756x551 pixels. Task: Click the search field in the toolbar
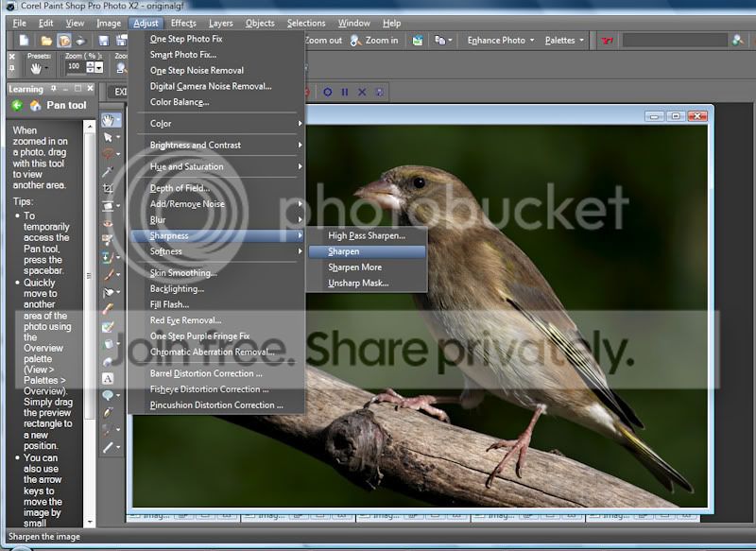pos(674,41)
